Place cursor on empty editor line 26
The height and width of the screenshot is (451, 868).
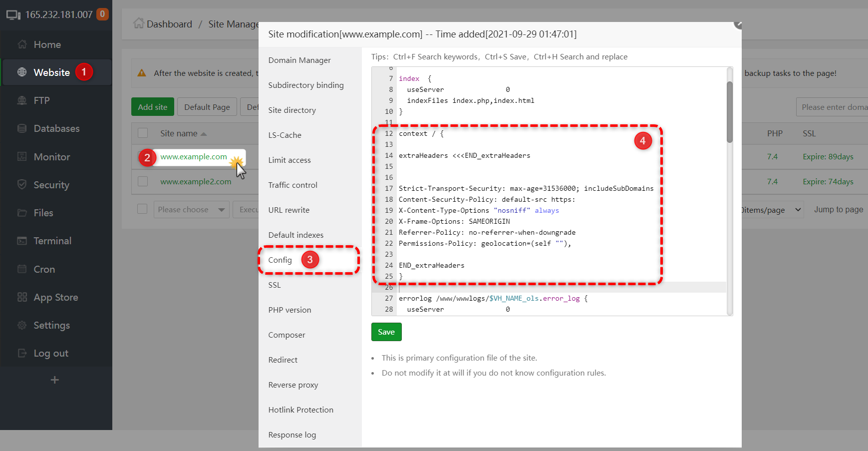pyautogui.click(x=562, y=287)
